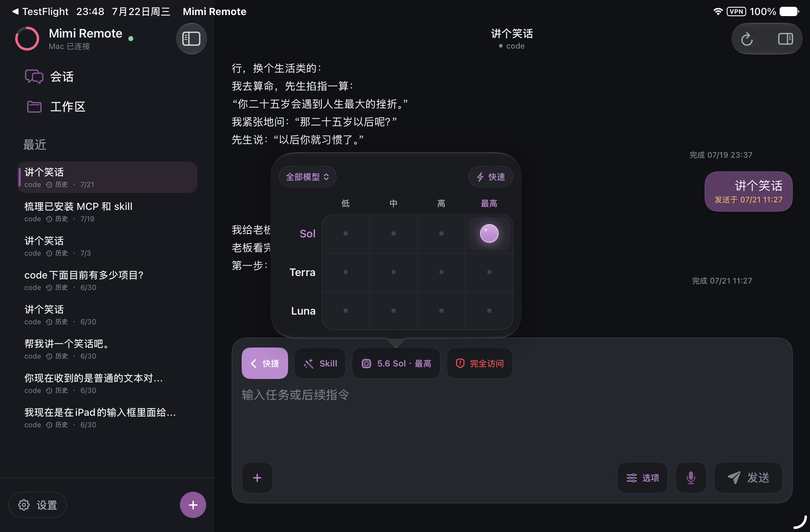Click the Mac 已连接 connection status
Image resolution: width=810 pixels, height=532 pixels.
pos(69,46)
